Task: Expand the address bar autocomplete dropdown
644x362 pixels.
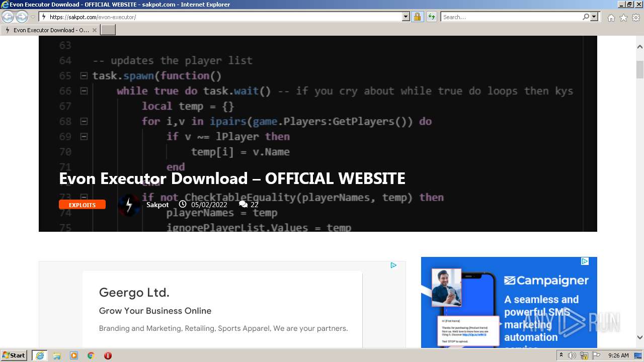Action: tap(406, 17)
